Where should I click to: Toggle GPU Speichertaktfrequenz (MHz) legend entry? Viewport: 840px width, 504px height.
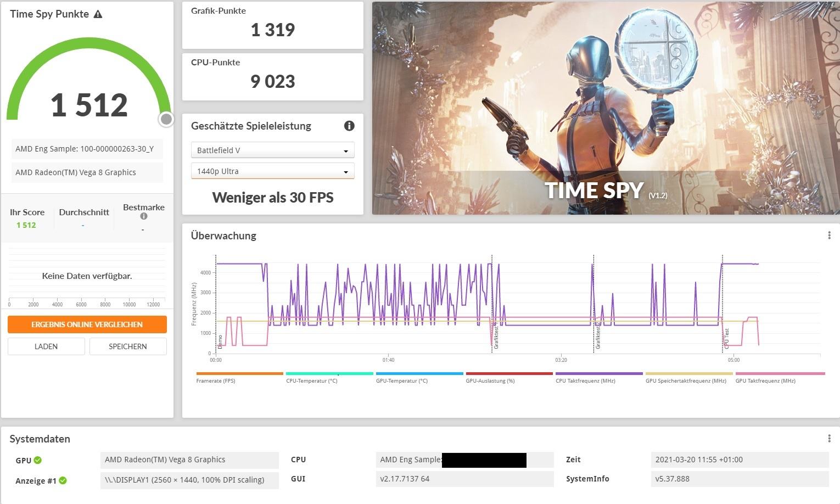pos(689,378)
